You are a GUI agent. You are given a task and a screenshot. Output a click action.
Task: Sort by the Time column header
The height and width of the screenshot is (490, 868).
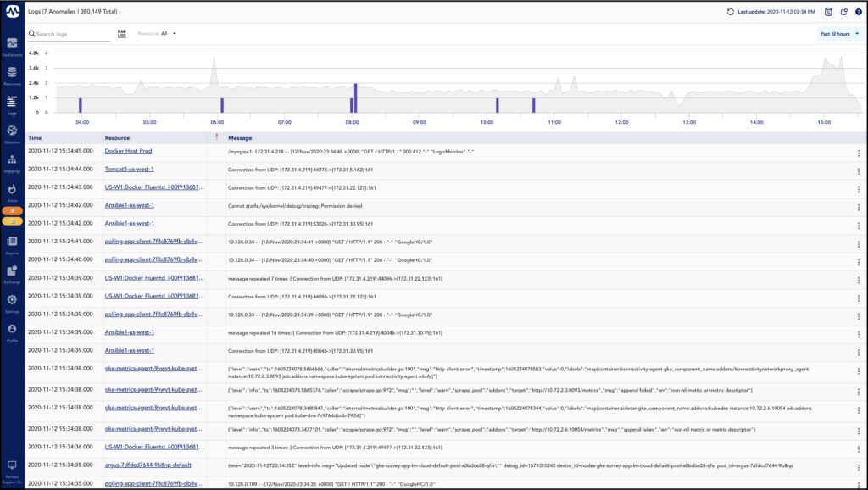pyautogui.click(x=35, y=138)
